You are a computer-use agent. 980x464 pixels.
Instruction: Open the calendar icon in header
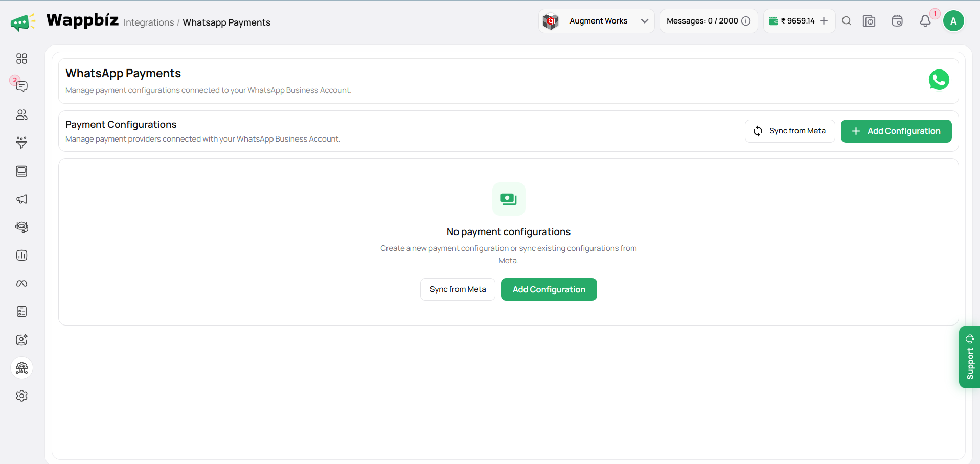tap(897, 21)
